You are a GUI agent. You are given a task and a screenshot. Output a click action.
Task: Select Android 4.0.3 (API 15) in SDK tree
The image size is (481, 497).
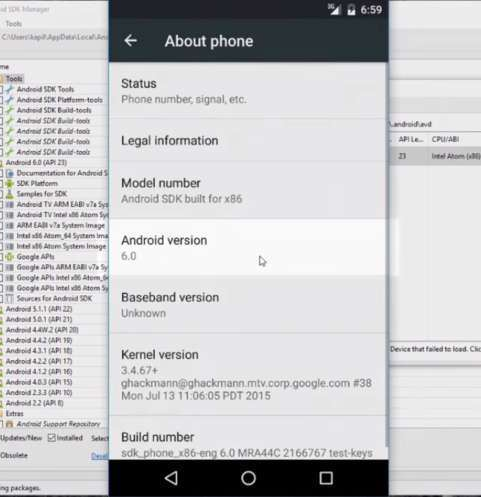point(39,382)
